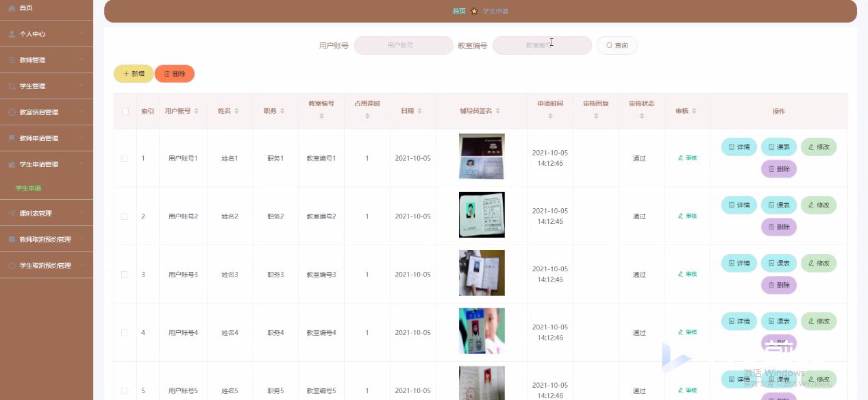
Task: Click the 学生取消预约管理 sidebar icon
Action: [x=12, y=265]
